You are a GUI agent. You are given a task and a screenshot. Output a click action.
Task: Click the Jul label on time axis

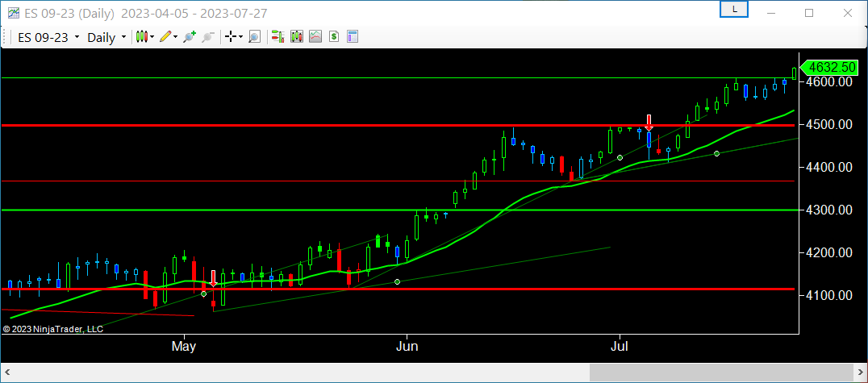point(620,347)
